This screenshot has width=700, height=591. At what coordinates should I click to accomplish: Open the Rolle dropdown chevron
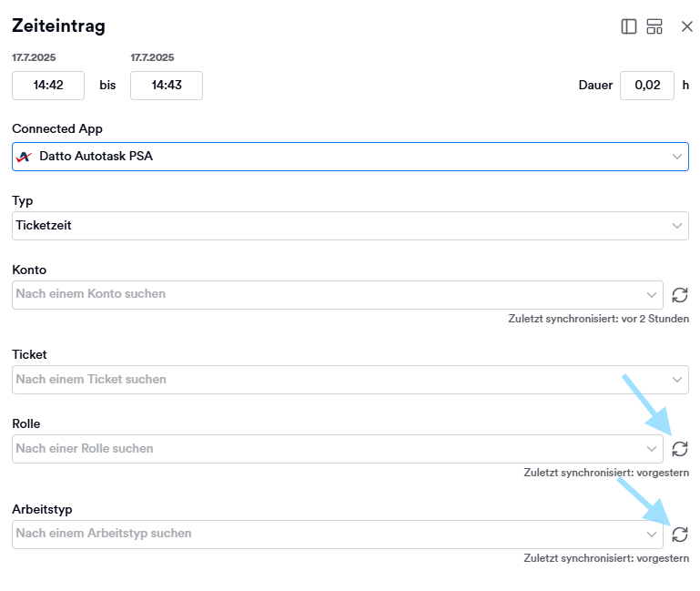(x=652, y=449)
